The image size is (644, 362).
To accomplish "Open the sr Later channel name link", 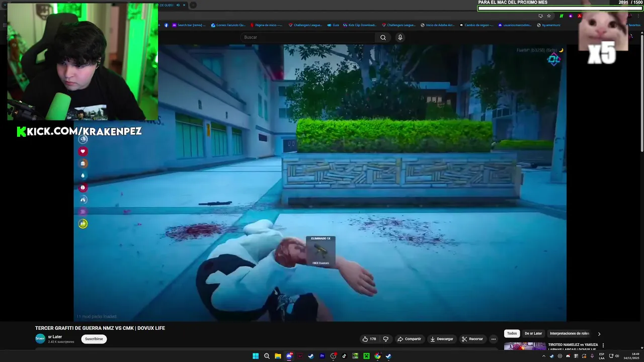I will (55, 337).
